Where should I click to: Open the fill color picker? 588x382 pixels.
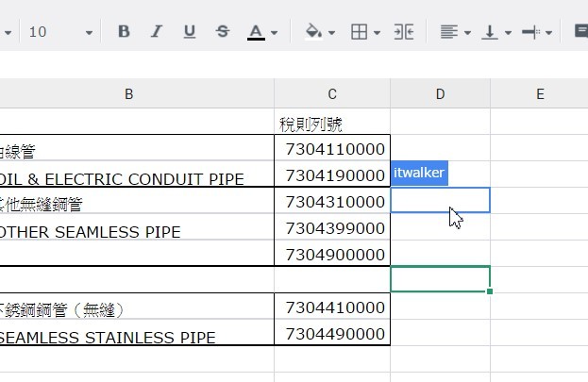313,31
